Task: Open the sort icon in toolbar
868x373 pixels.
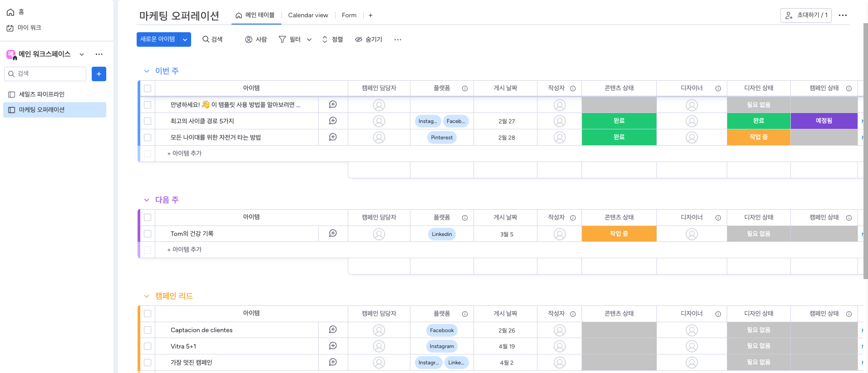Action: pos(325,39)
